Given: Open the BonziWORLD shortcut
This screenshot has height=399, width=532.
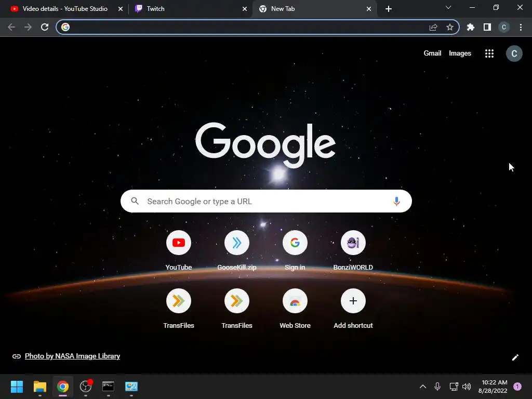Looking at the screenshot, I should (x=353, y=243).
